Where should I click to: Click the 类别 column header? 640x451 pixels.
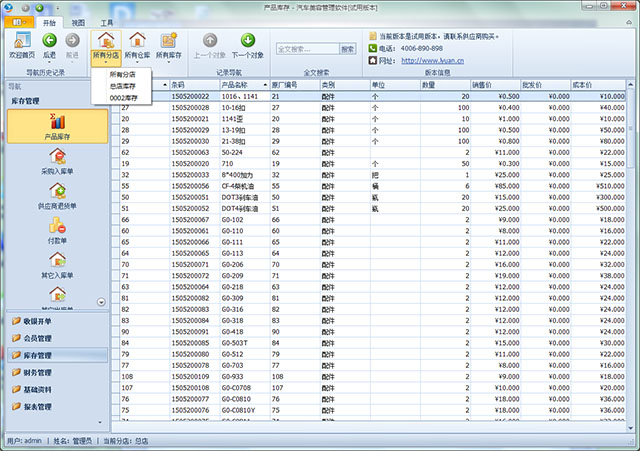(345, 85)
